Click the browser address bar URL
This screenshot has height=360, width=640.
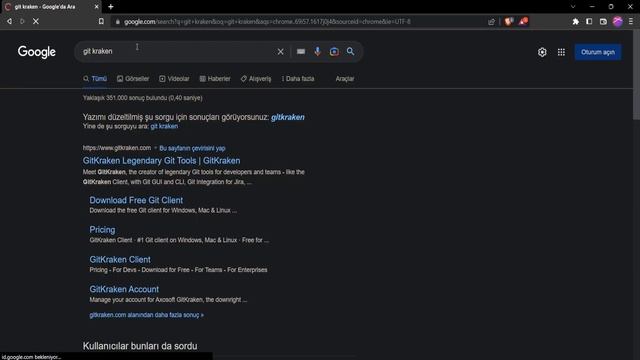pyautogui.click(x=267, y=22)
